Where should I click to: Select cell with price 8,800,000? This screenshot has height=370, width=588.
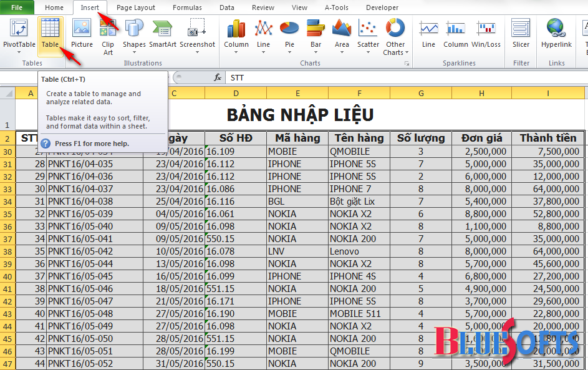[481, 214]
